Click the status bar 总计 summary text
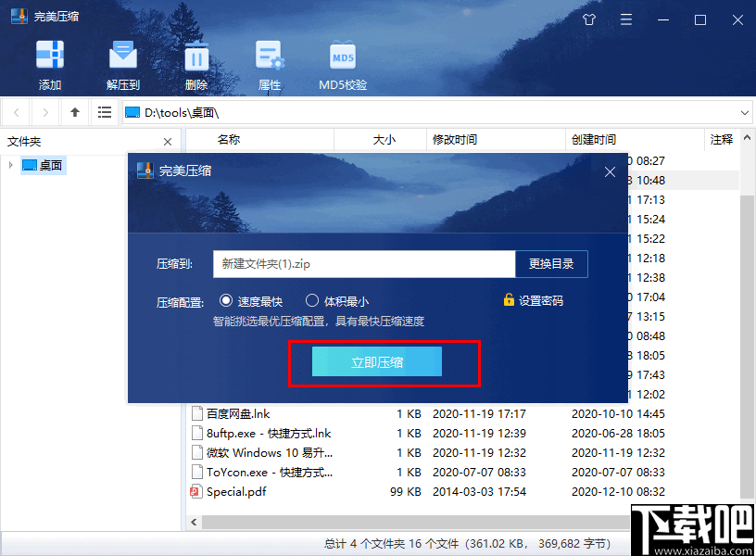 coord(467,543)
